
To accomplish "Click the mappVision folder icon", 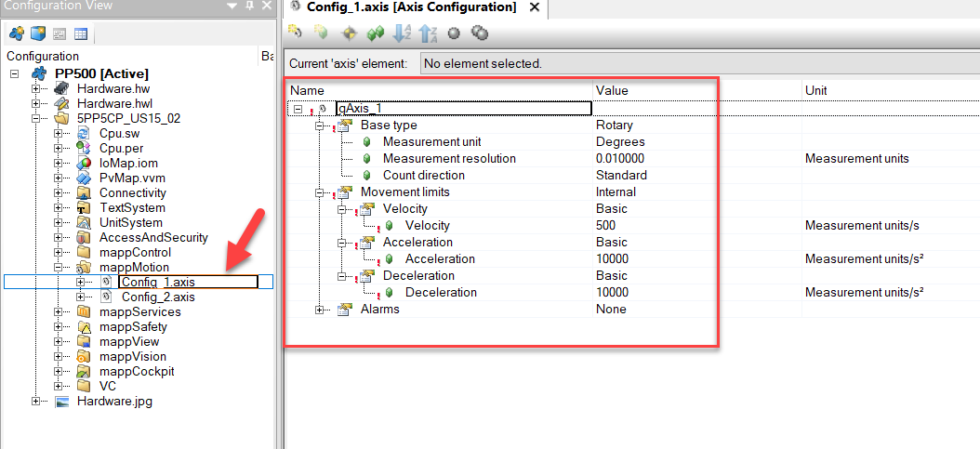I will [x=83, y=357].
